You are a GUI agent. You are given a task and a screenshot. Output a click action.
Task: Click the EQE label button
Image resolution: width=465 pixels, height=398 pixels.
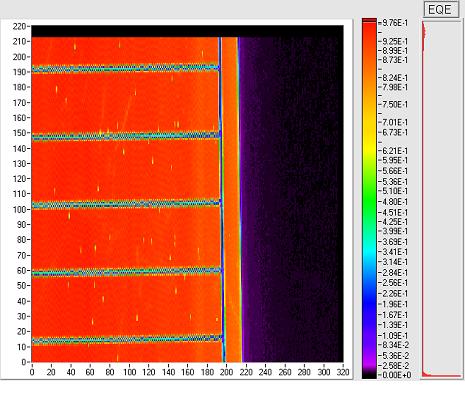click(x=440, y=10)
